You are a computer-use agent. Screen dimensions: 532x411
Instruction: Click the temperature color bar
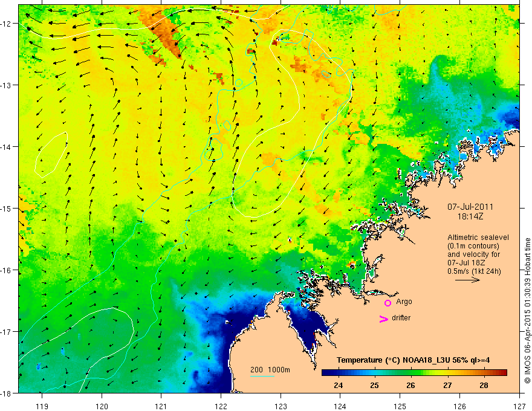point(414,373)
